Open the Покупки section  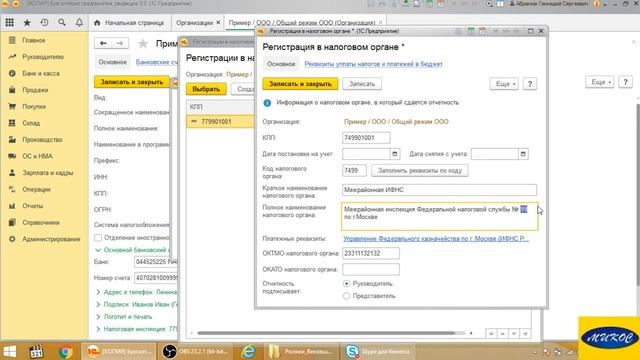(34, 107)
